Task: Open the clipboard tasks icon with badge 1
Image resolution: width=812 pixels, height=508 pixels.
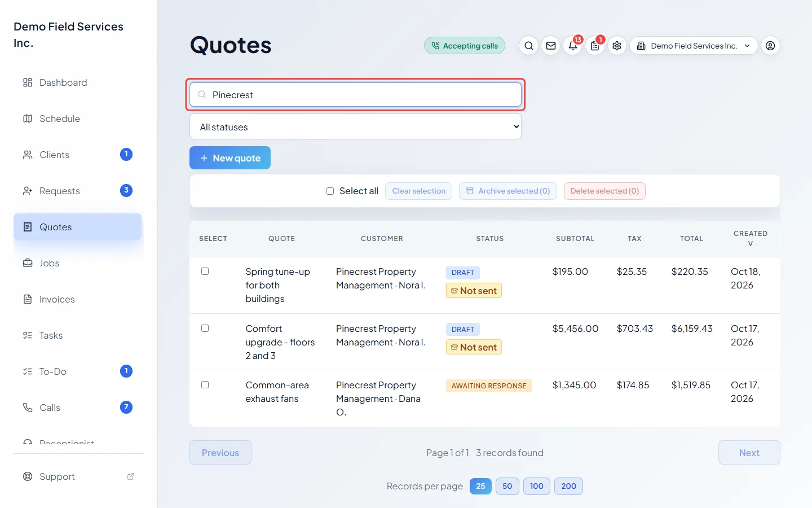Action: [595, 46]
